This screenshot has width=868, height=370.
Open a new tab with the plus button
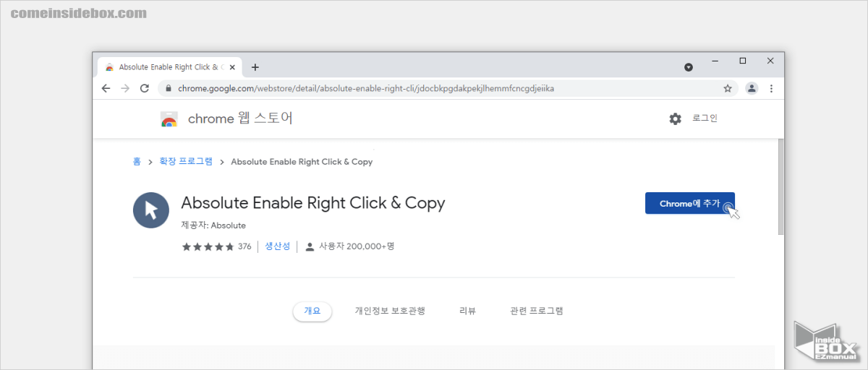pyautogui.click(x=255, y=67)
